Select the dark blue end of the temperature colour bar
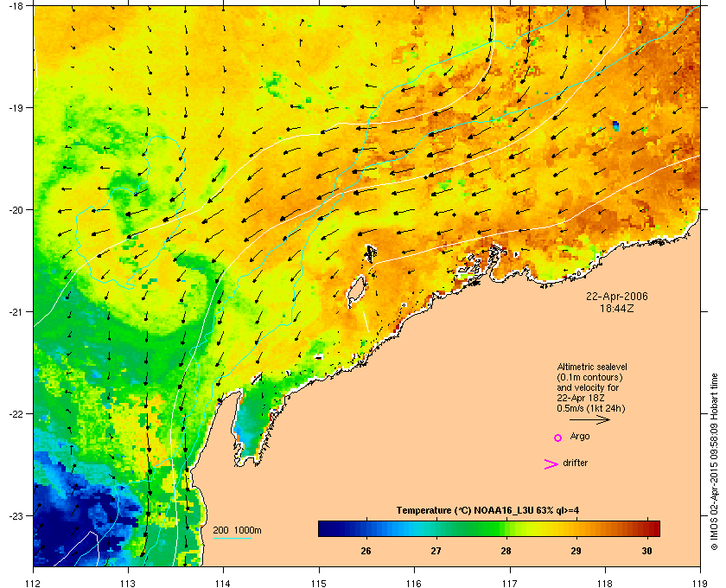The height and width of the screenshot is (588, 726). click(x=327, y=528)
